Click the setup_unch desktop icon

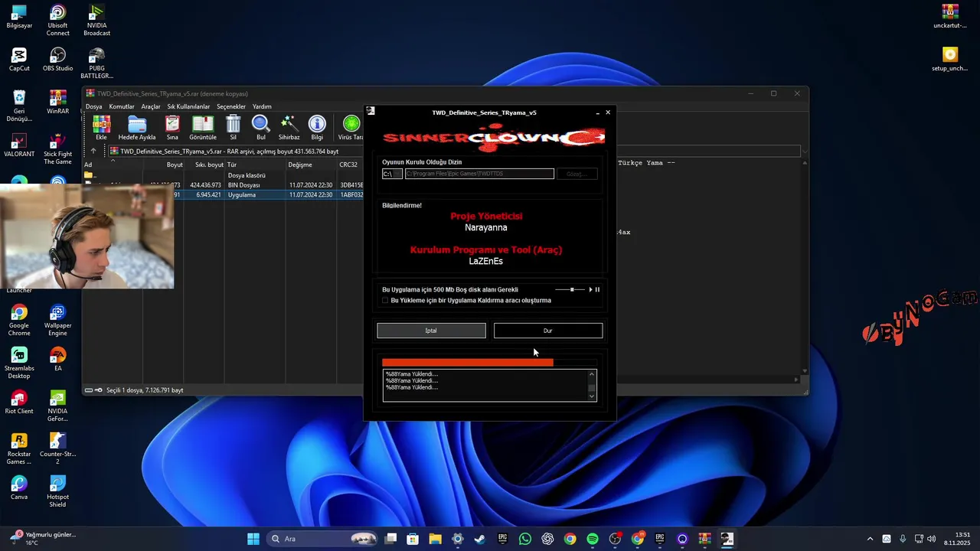(950, 59)
